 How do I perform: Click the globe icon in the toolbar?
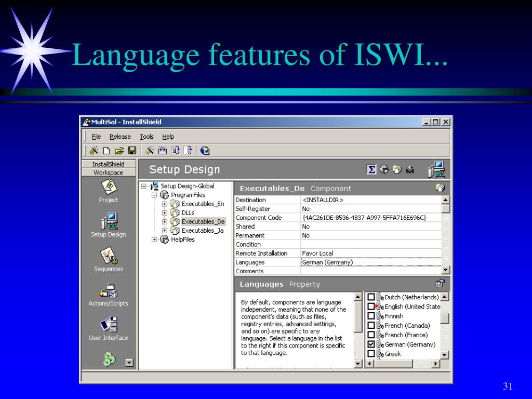205,150
